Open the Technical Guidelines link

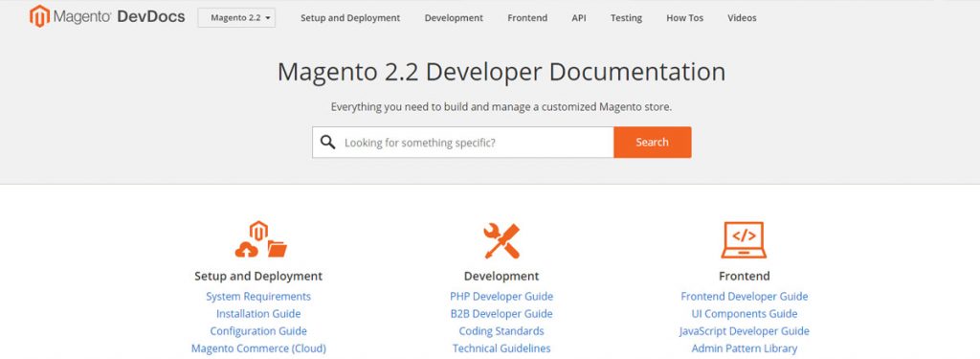pos(501,348)
